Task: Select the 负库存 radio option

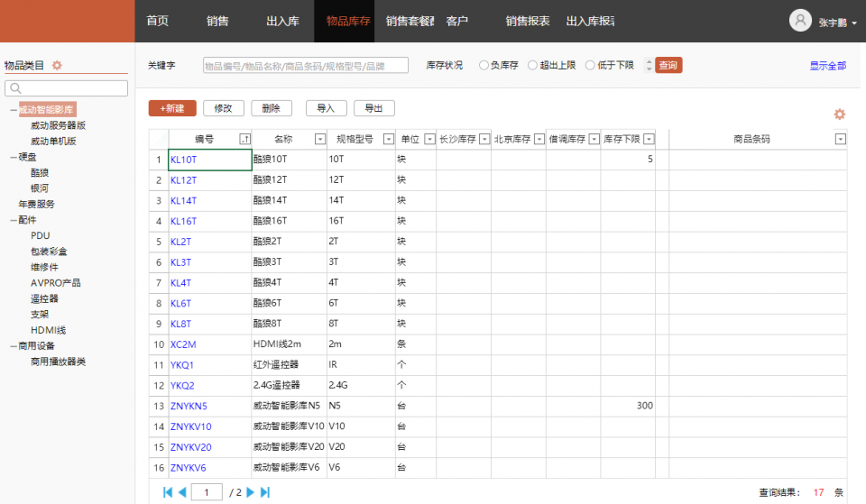Action: point(484,65)
